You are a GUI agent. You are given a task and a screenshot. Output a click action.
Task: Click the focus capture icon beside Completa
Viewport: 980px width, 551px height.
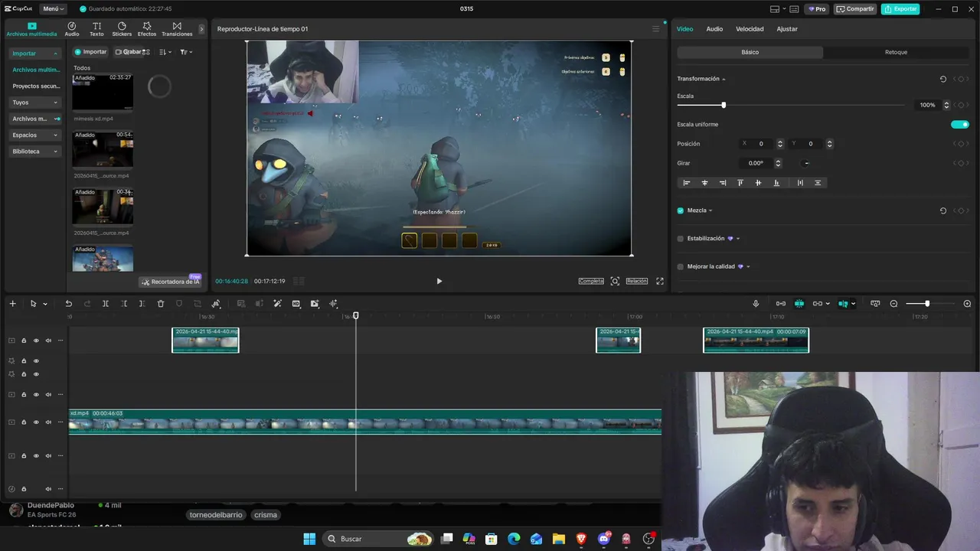pyautogui.click(x=615, y=281)
